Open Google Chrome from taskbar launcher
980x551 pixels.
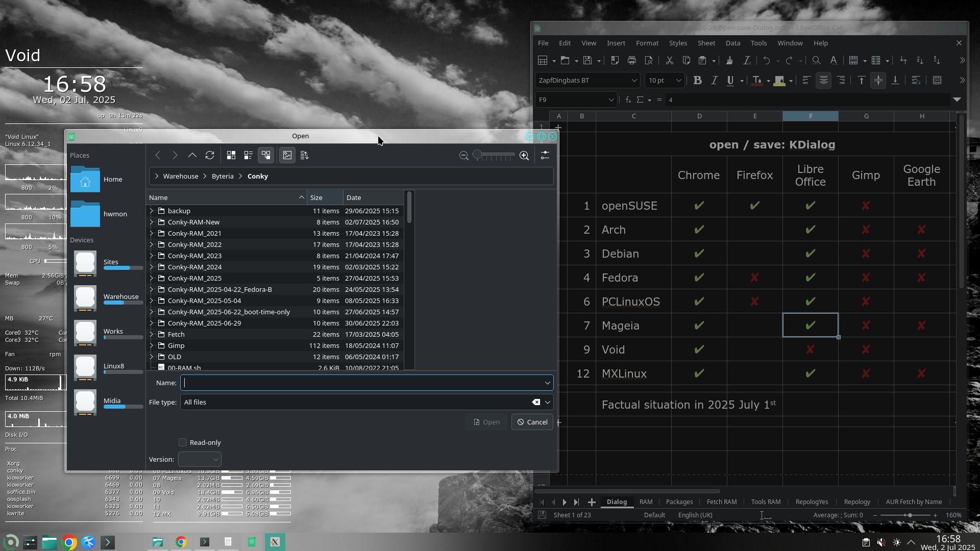tap(69, 542)
